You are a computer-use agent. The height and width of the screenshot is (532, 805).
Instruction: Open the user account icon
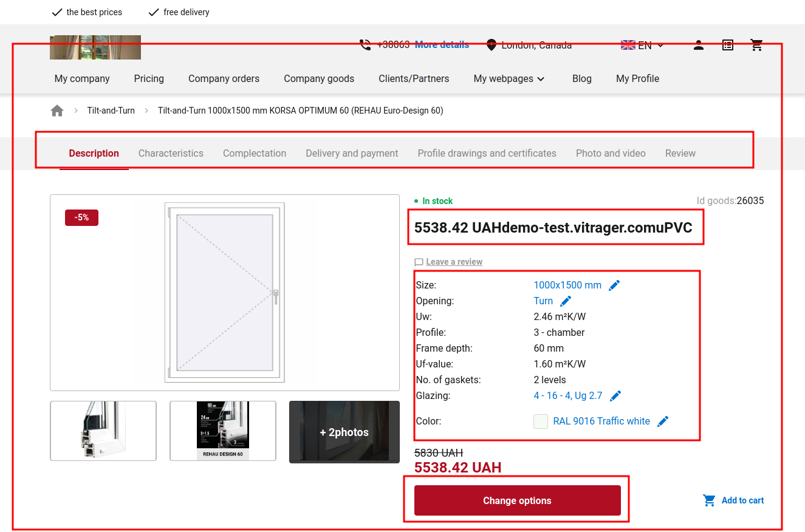(699, 45)
